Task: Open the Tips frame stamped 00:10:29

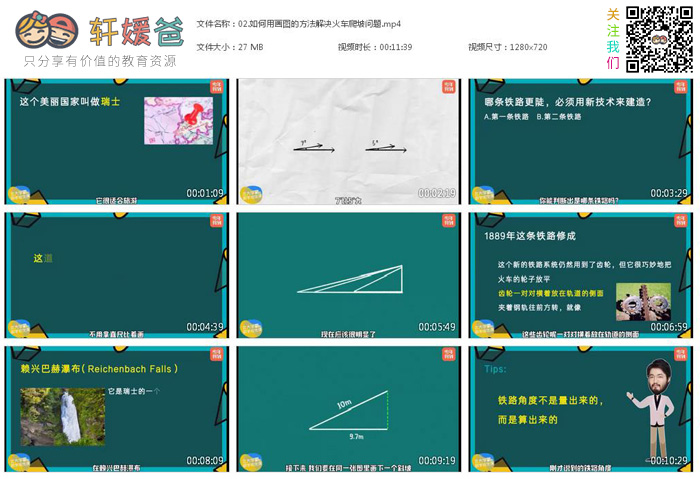Action: tap(580, 408)
